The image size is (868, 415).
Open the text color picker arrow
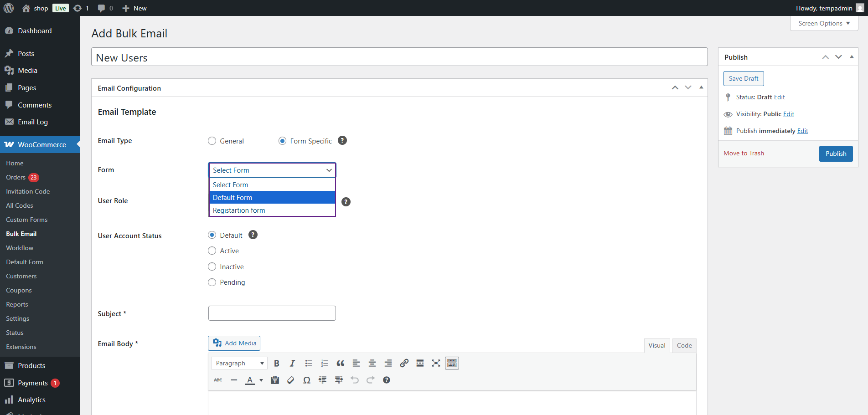click(x=261, y=380)
